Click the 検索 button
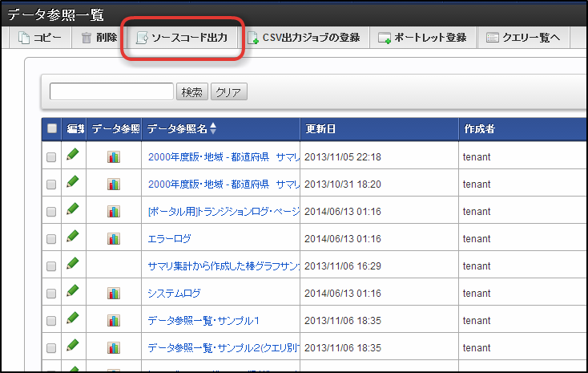Screen dimensions: 588x373 coord(192,91)
